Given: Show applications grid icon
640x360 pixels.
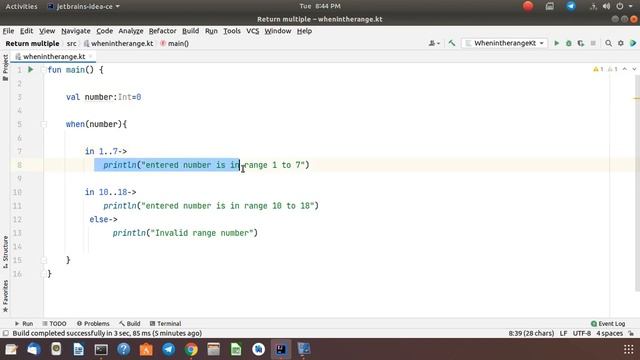Looking at the screenshot, I should 629,349.
